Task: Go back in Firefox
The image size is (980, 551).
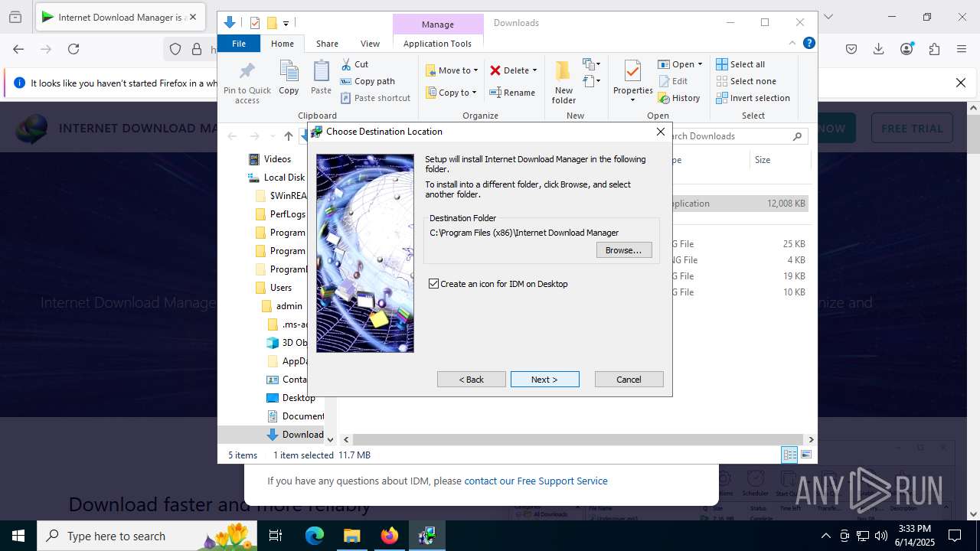Action: point(18,49)
